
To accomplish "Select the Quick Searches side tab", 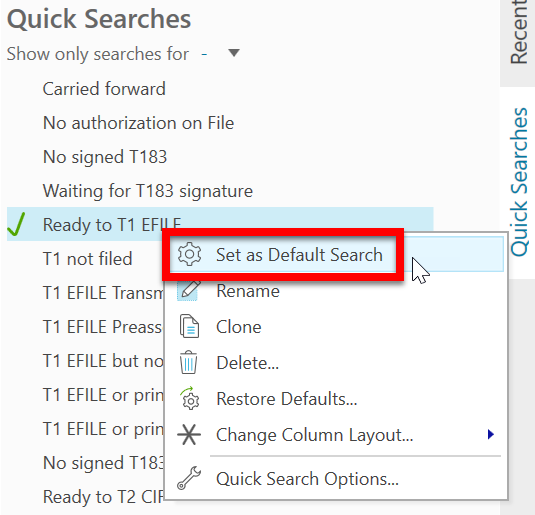I will pos(519,182).
